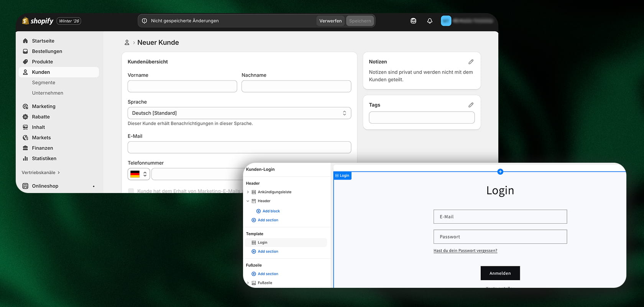Click the blue plus to insert section

500,172
